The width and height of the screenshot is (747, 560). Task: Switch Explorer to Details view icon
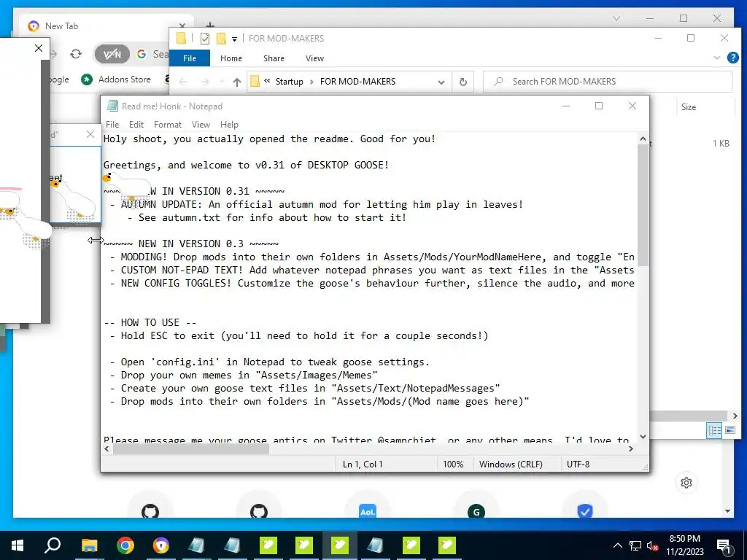pyautogui.click(x=714, y=430)
